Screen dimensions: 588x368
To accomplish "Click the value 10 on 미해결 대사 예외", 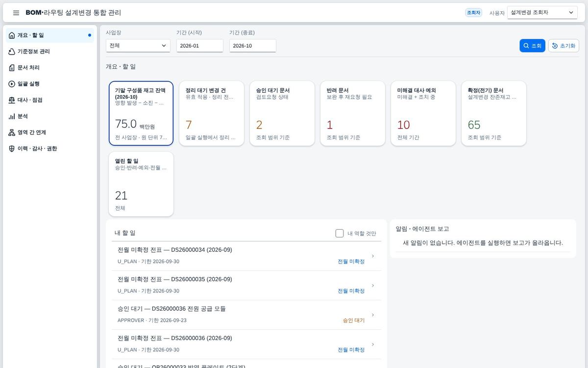I will (x=404, y=125).
